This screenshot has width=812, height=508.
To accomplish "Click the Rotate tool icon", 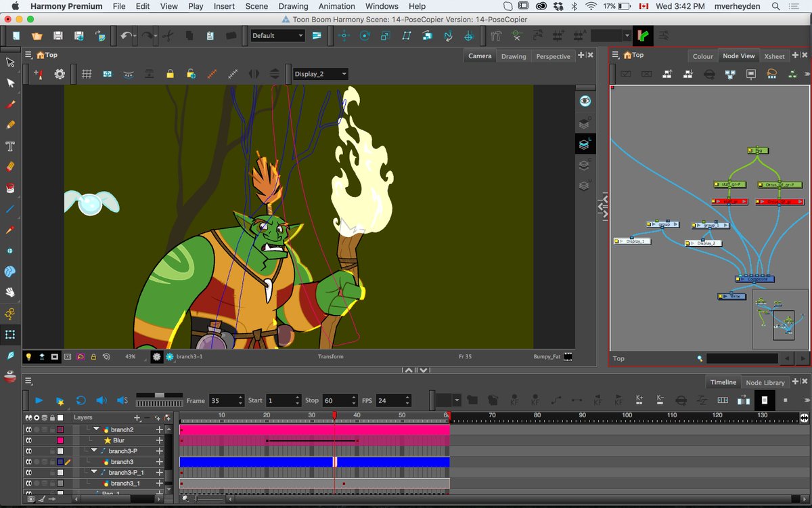I will (x=365, y=35).
